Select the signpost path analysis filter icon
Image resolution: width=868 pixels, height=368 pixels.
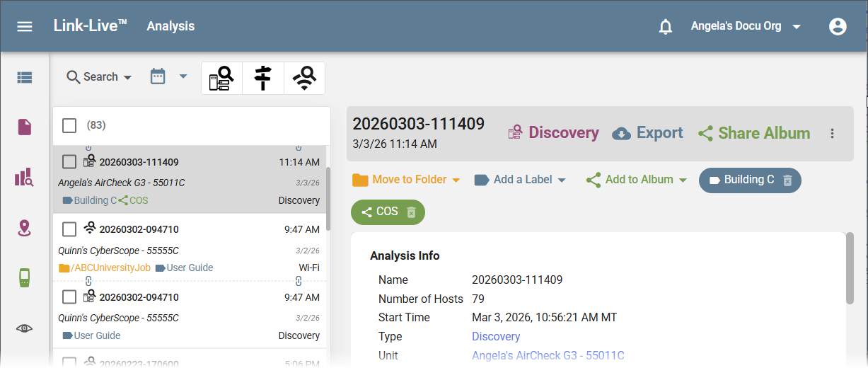click(x=263, y=78)
